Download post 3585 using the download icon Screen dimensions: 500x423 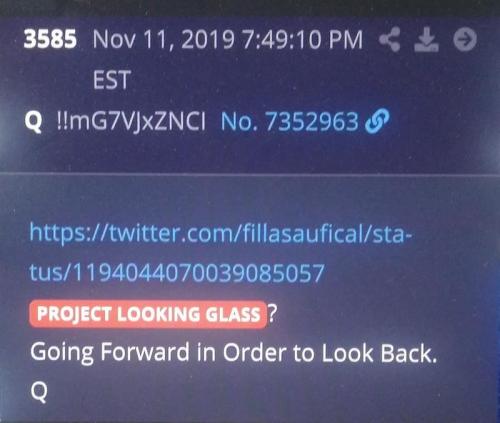click(426, 40)
